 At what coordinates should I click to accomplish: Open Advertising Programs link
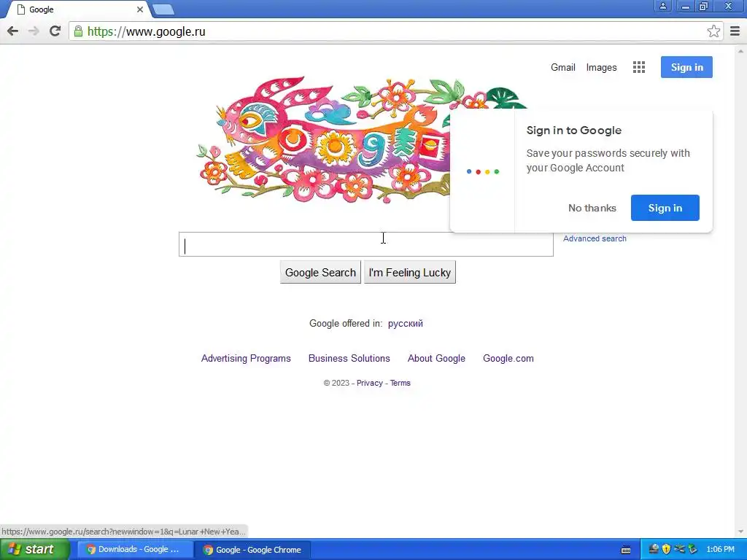click(x=246, y=358)
